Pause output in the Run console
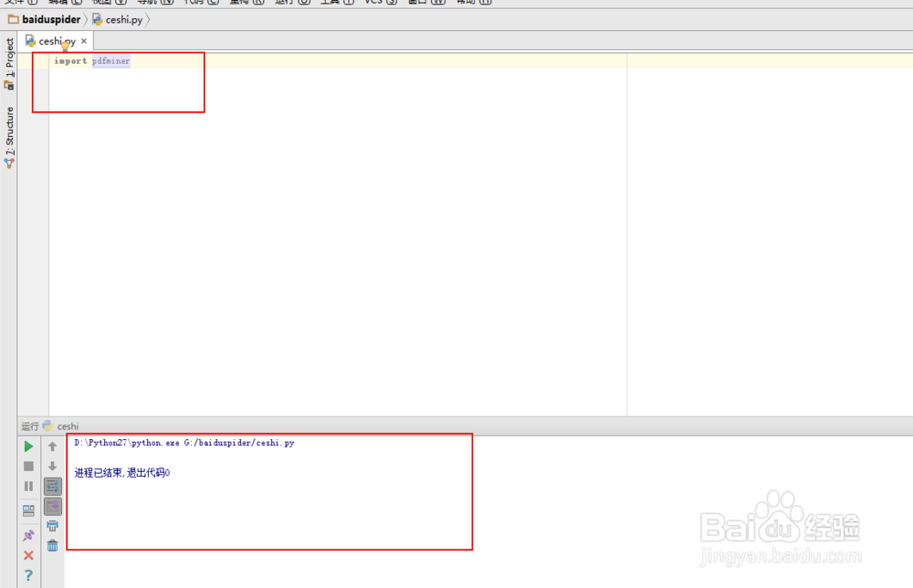Viewport: 913px width, 588px height. click(x=28, y=486)
